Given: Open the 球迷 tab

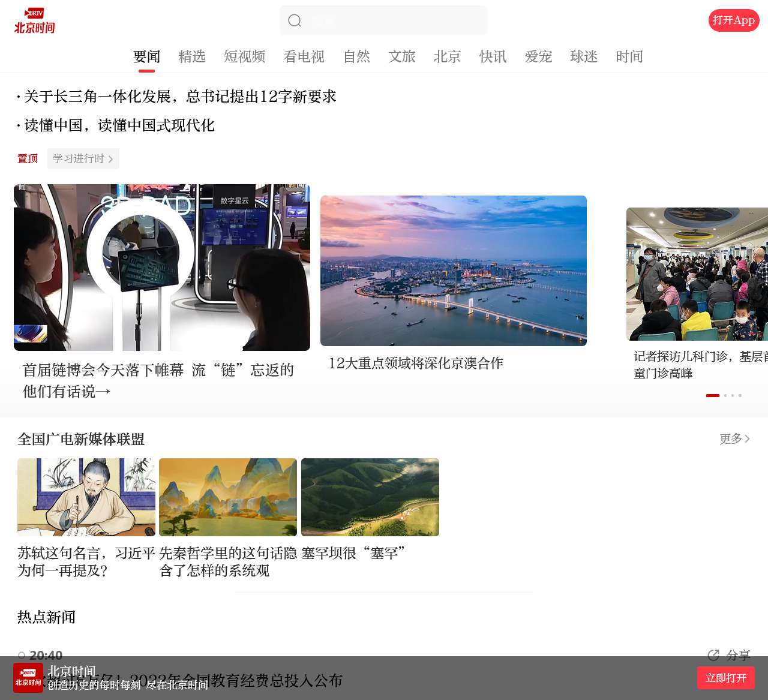Looking at the screenshot, I should (584, 56).
